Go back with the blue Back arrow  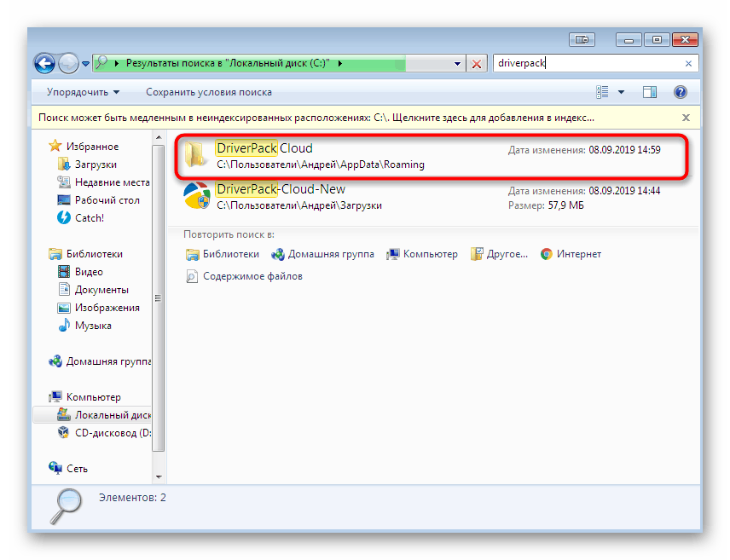(45, 63)
